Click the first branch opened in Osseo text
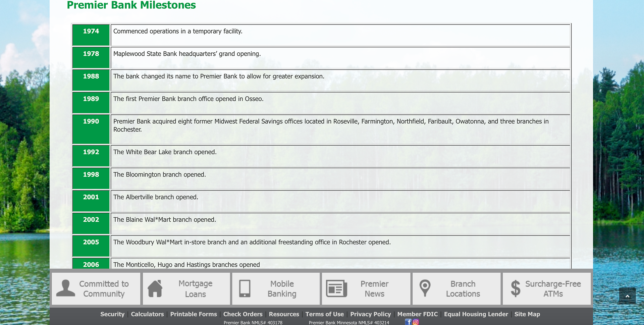644x325 pixels. coord(188,99)
